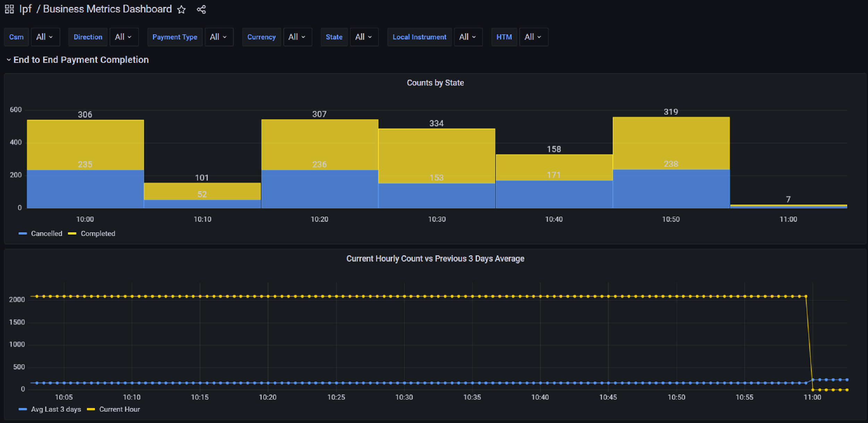Open the State All dropdown
Viewport: 868px width, 423px height.
(x=364, y=37)
